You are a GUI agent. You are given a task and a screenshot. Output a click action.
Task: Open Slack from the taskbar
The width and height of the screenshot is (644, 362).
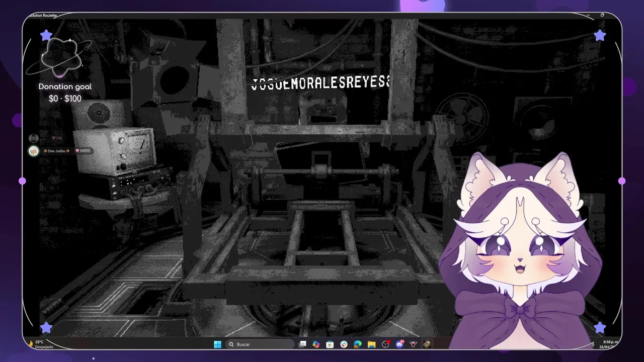pyautogui.click(x=344, y=344)
